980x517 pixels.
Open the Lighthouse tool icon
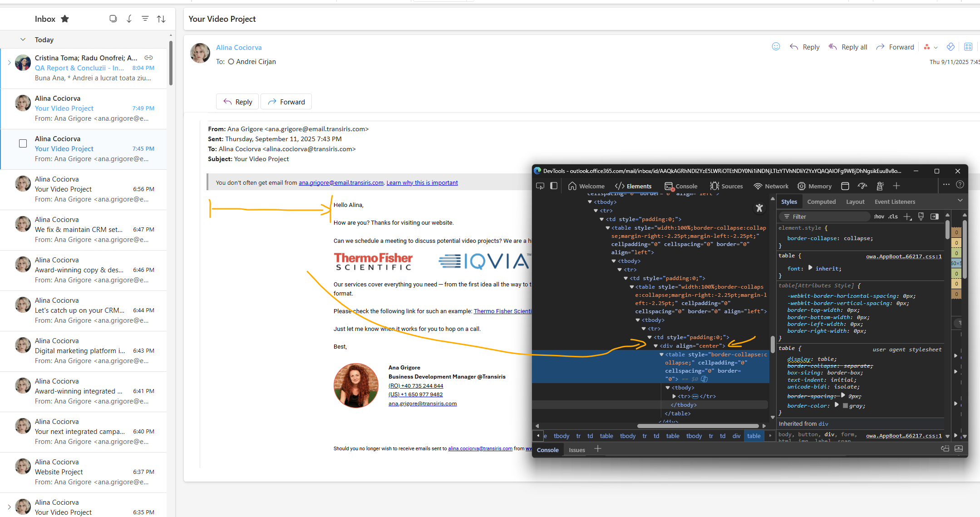(880, 186)
